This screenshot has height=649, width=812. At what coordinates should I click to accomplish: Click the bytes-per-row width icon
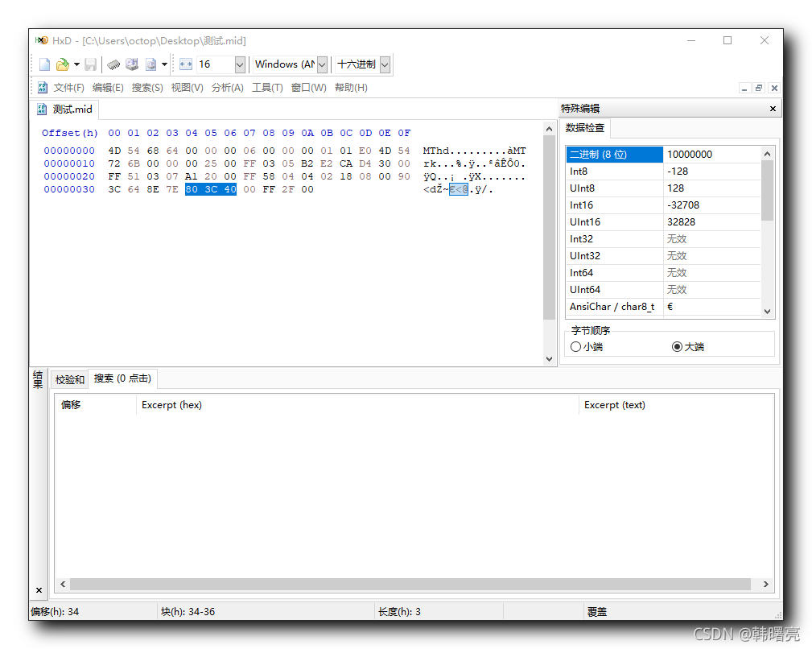[186, 64]
